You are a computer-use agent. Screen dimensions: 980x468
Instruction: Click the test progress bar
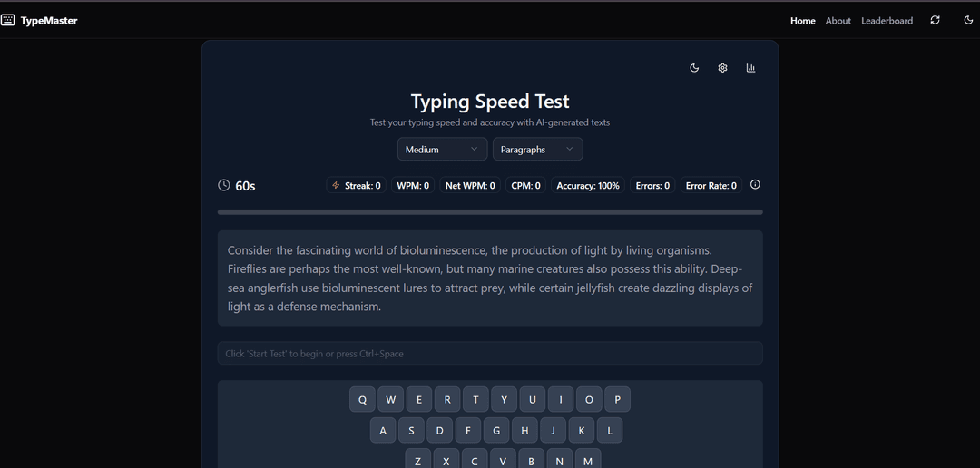pos(490,212)
